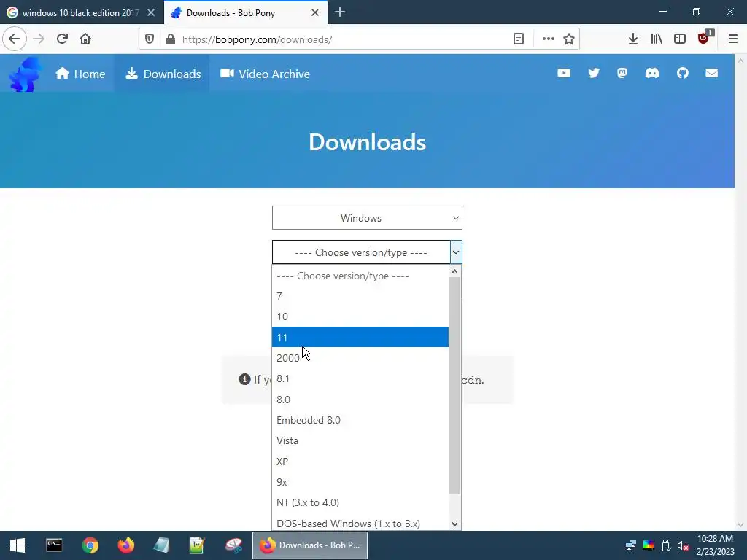The width and height of the screenshot is (747, 560).
Task: Select Embedded 8.0 option
Action: click(360, 420)
